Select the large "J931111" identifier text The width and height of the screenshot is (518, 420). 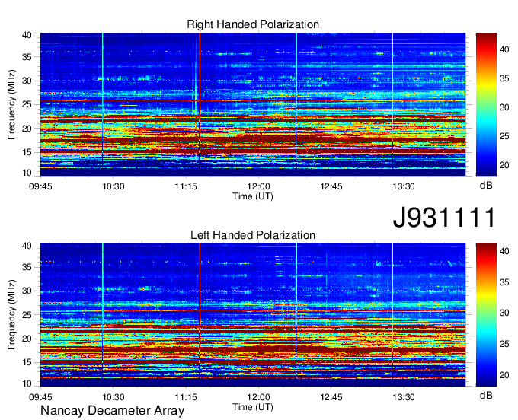pos(443,218)
